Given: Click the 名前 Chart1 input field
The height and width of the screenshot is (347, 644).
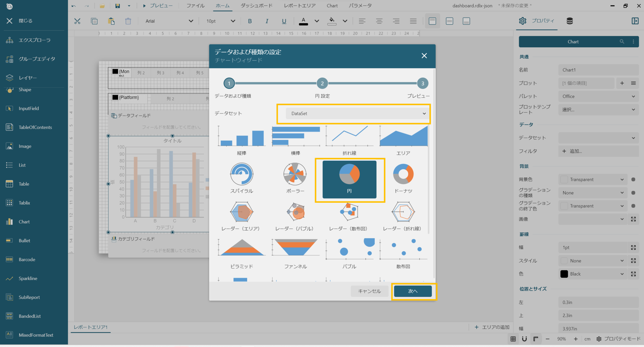Looking at the screenshot, I should (598, 70).
